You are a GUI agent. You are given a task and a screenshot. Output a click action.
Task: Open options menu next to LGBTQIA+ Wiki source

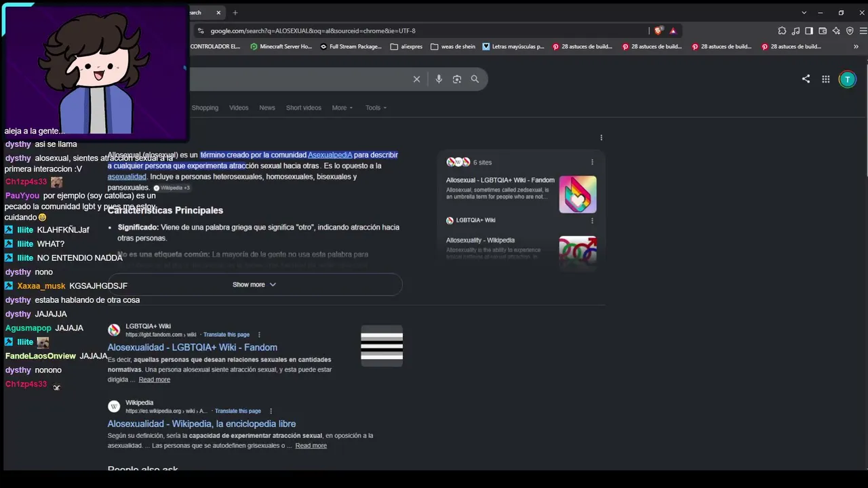point(592,220)
